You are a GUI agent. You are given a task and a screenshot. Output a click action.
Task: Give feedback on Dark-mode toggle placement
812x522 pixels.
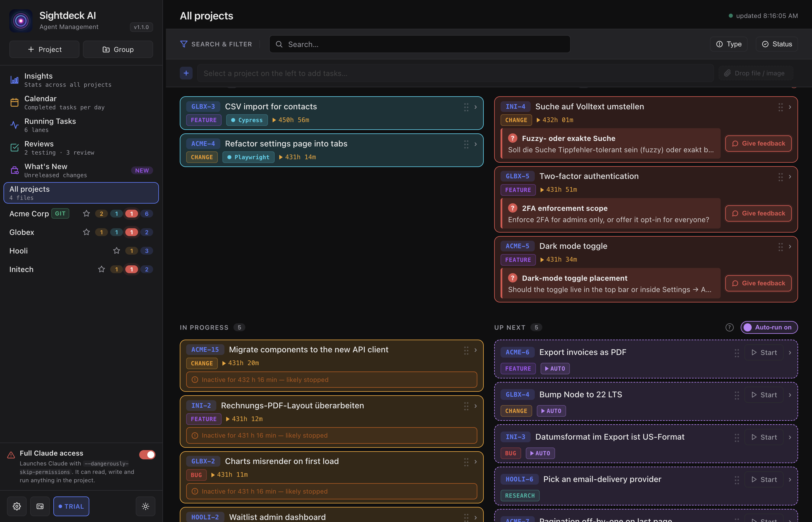758,283
